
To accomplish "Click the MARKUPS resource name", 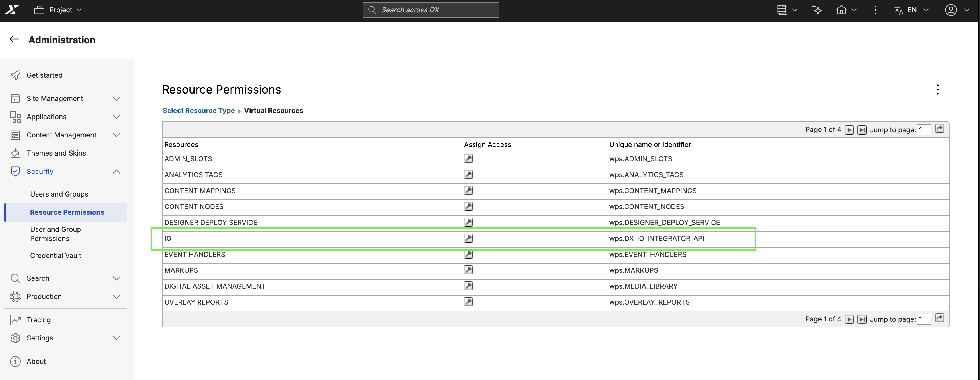I will click(x=181, y=270).
